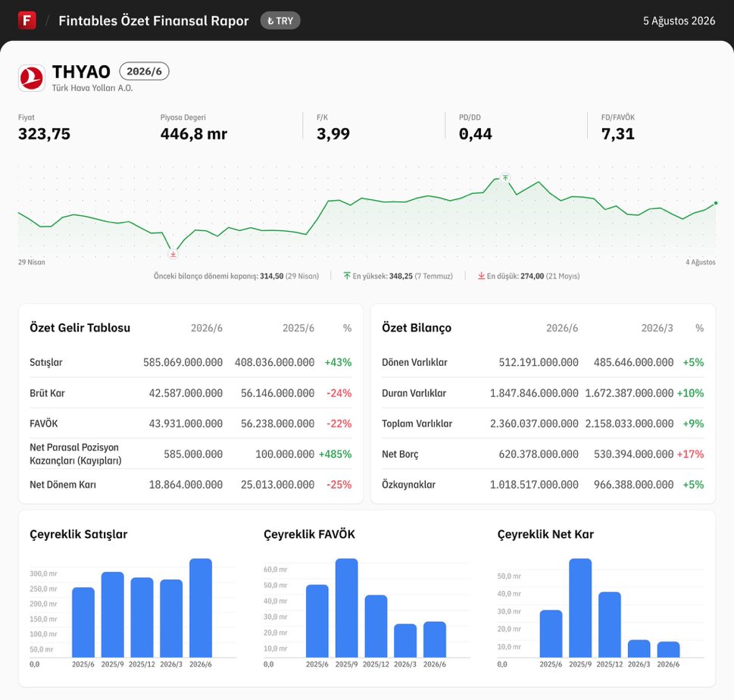This screenshot has width=734, height=700.
Task: Click the +485% change value
Action: (335, 455)
